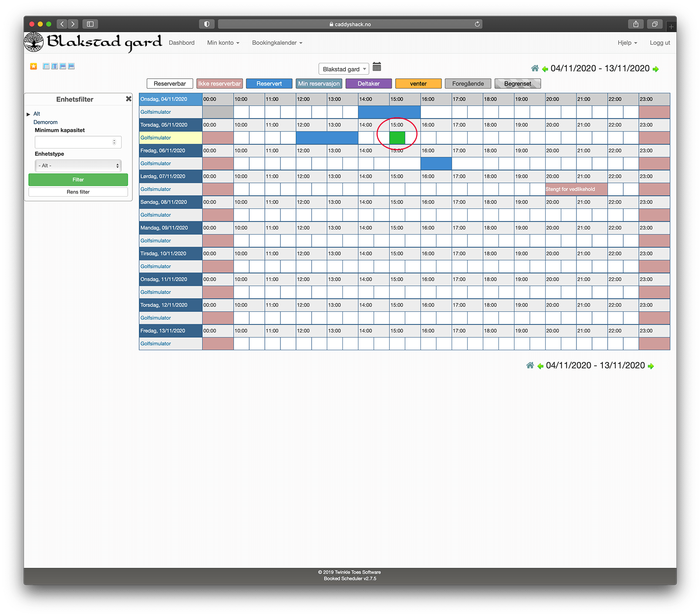
Task: Switch to the standard schedule layout icon
Action: click(46, 66)
